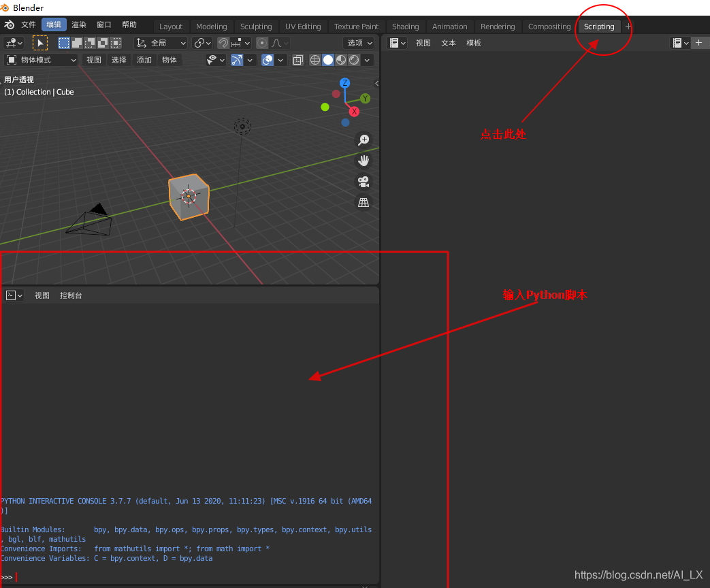Viewport: 710px width, 588px height.
Task: Toggle the snap magnet
Action: click(225, 43)
